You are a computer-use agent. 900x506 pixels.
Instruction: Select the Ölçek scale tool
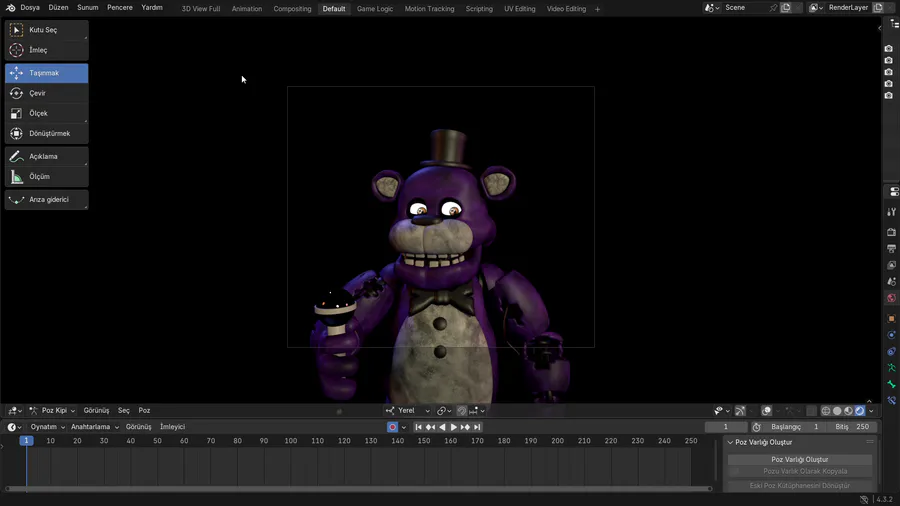46,113
